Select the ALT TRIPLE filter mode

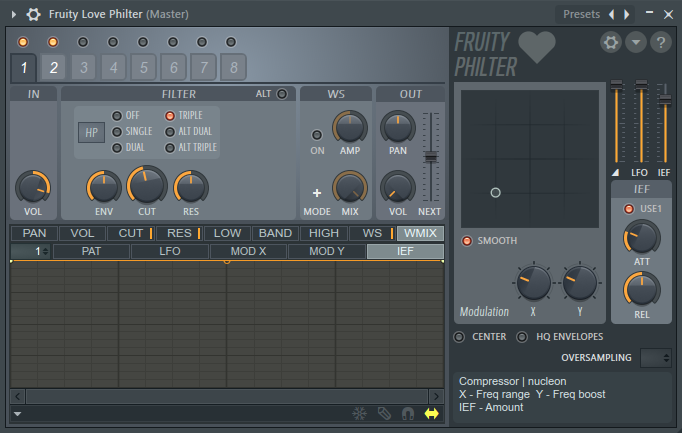coord(170,148)
